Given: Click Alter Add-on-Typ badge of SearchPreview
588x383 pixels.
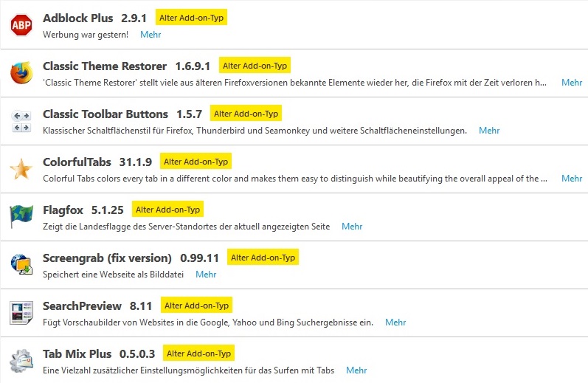Looking at the screenshot, I should click(196, 306).
